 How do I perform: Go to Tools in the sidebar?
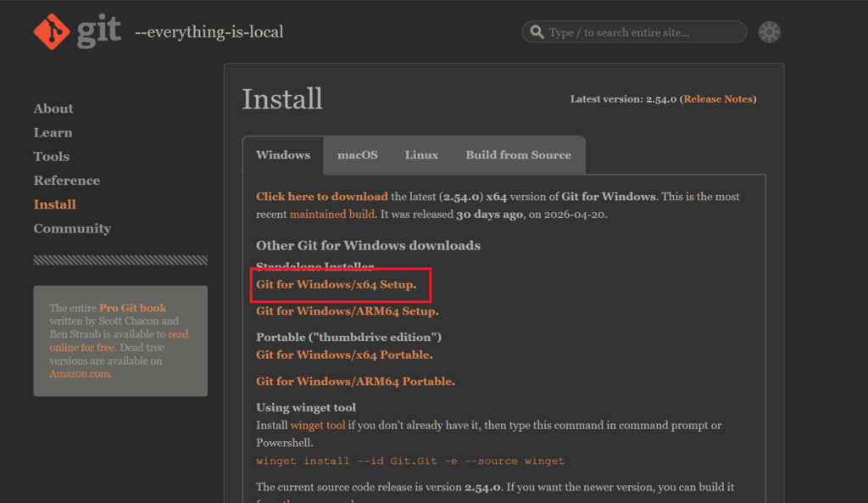pos(52,156)
